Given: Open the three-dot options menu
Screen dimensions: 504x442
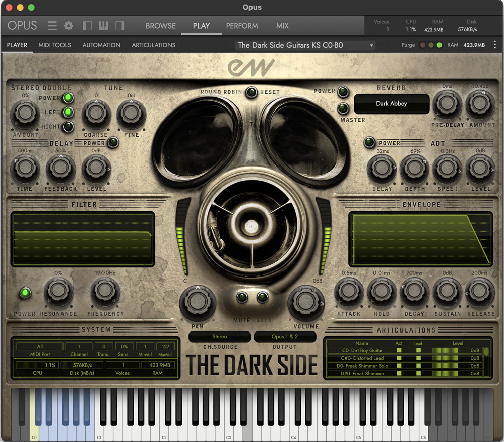Looking at the screenshot, I should [495, 45].
